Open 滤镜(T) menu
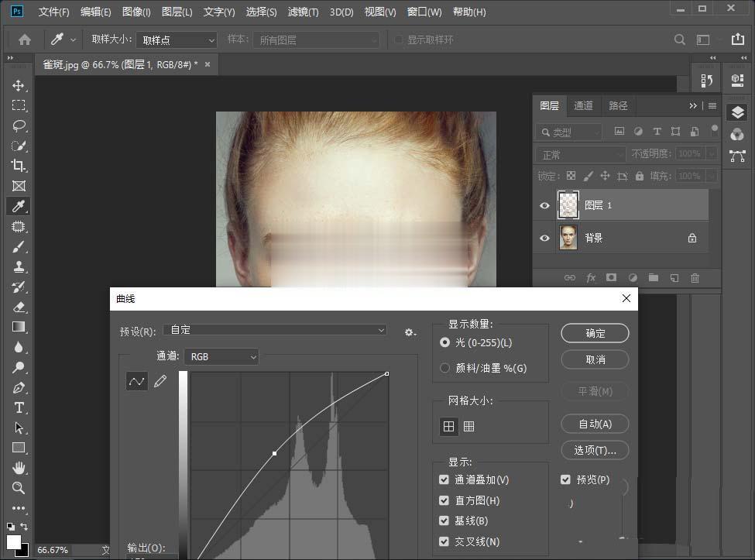Viewport: 755px width, 560px height. [303, 12]
